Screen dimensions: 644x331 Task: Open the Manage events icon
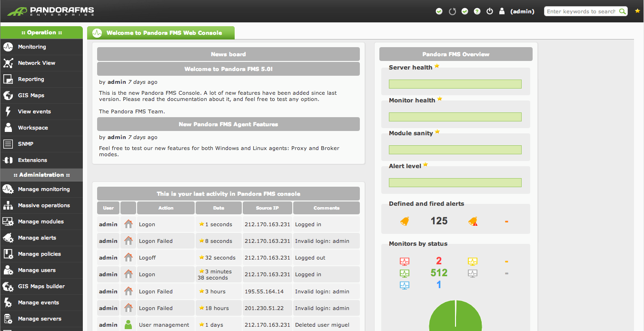pyautogui.click(x=8, y=302)
